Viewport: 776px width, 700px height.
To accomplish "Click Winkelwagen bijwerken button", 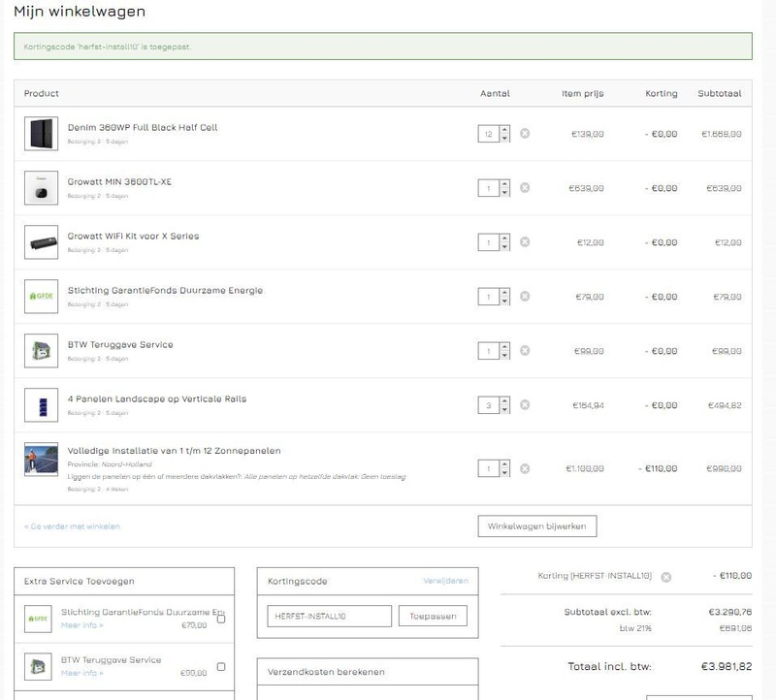I will [x=537, y=525].
